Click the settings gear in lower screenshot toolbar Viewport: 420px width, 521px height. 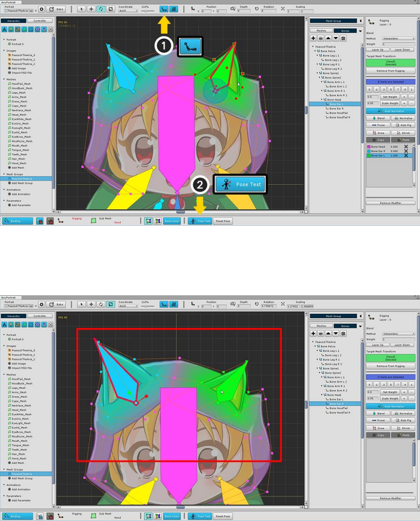(x=42, y=304)
